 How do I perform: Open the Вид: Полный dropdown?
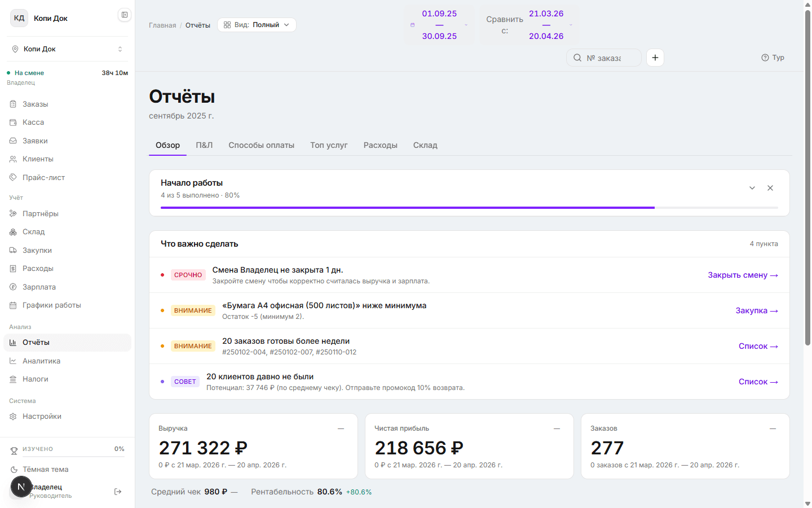point(257,25)
